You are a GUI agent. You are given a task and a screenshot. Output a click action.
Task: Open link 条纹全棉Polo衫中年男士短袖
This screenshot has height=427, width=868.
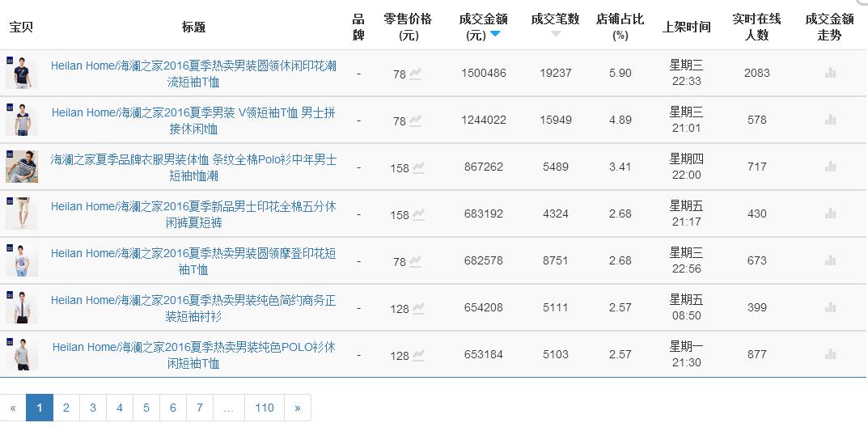tap(193, 167)
